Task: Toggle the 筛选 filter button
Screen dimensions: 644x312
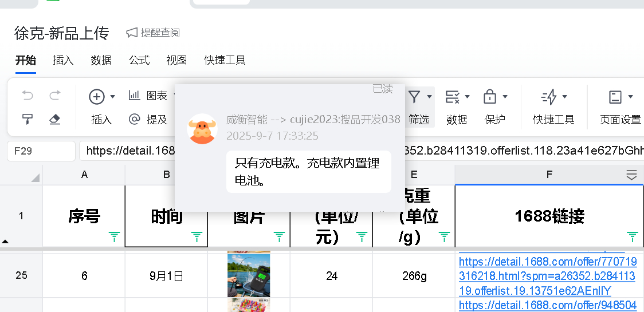Action: (x=415, y=97)
